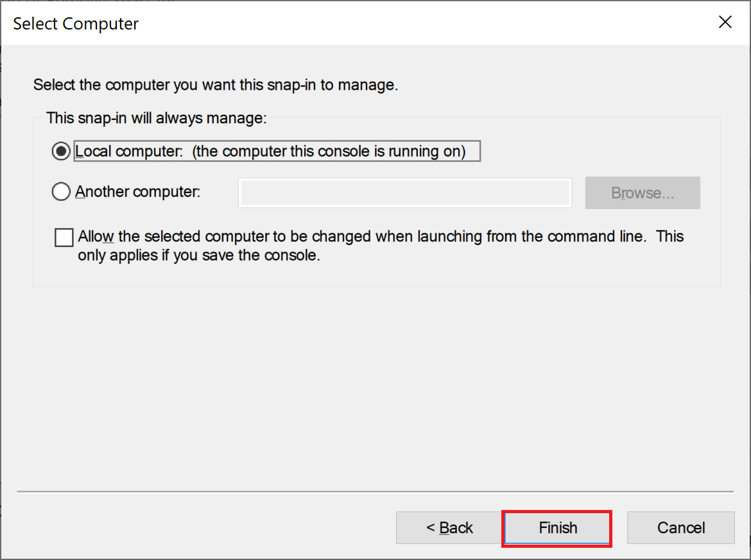The width and height of the screenshot is (751, 560).
Task: Click the empty area below the options group
Action: click(x=376, y=385)
